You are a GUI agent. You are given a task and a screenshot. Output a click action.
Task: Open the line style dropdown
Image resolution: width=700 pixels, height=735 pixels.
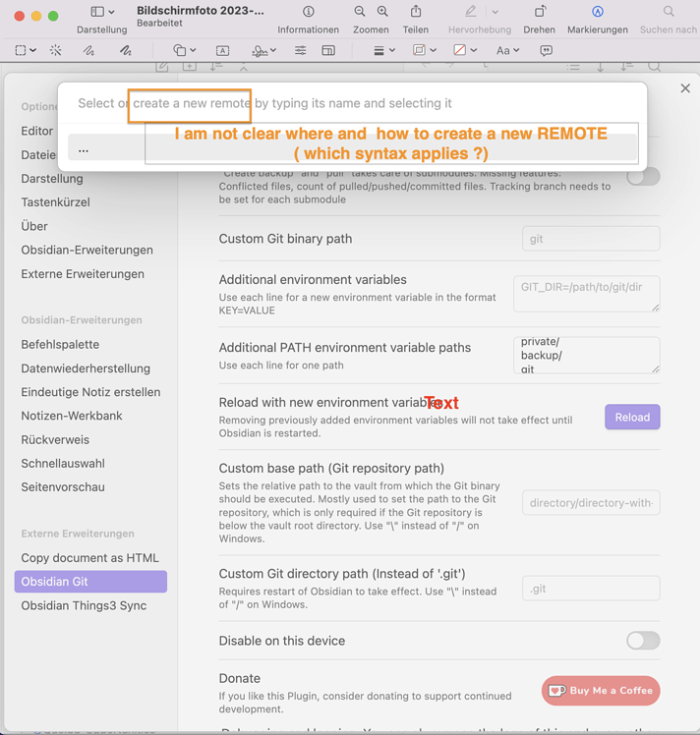(x=384, y=51)
